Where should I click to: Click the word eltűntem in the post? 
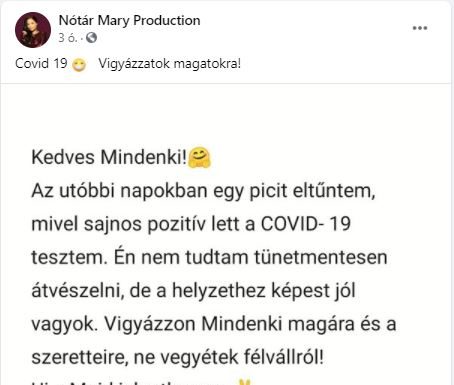[x=334, y=191]
